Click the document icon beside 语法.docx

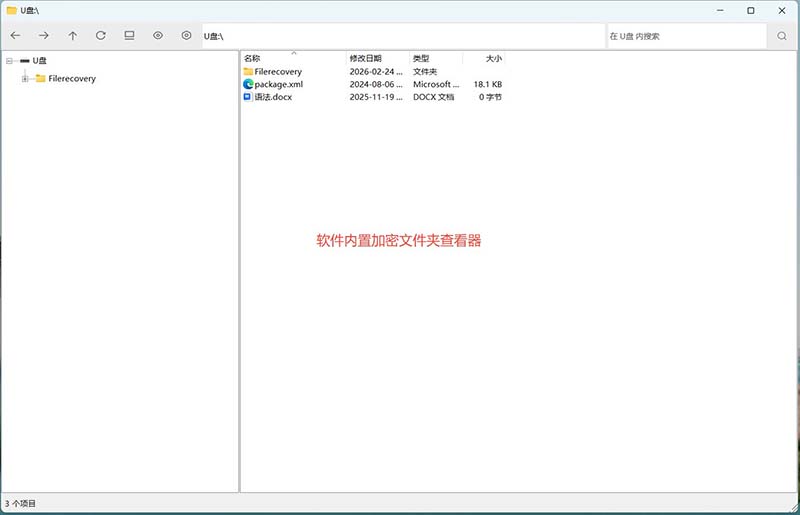(248, 97)
